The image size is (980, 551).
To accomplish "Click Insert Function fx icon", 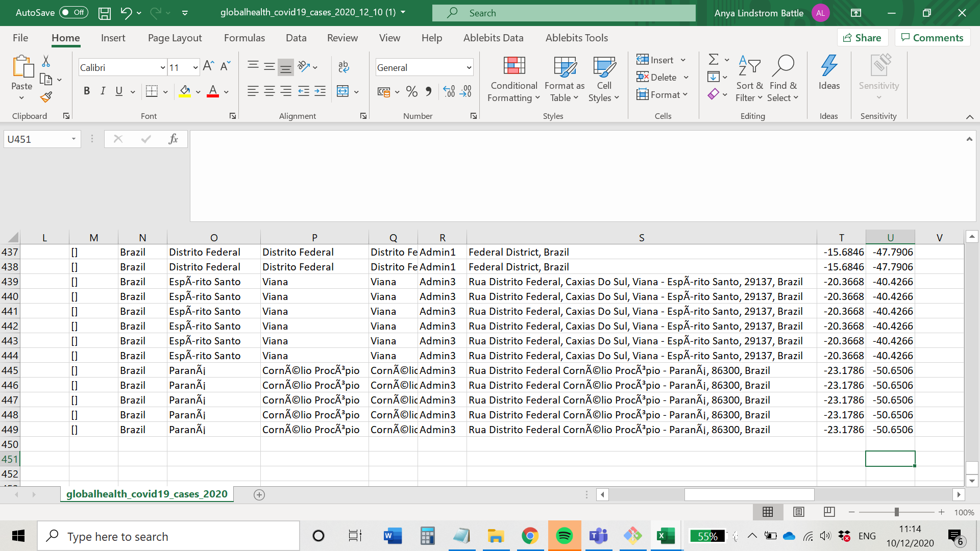I will pyautogui.click(x=173, y=139).
